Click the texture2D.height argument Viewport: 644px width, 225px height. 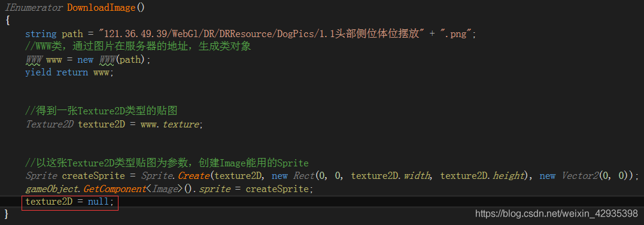coord(483,176)
